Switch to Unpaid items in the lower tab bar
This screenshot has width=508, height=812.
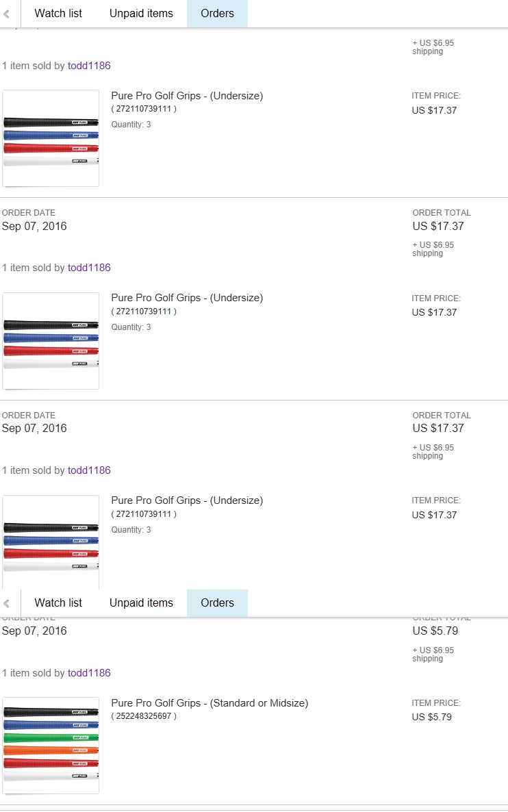[x=141, y=603]
